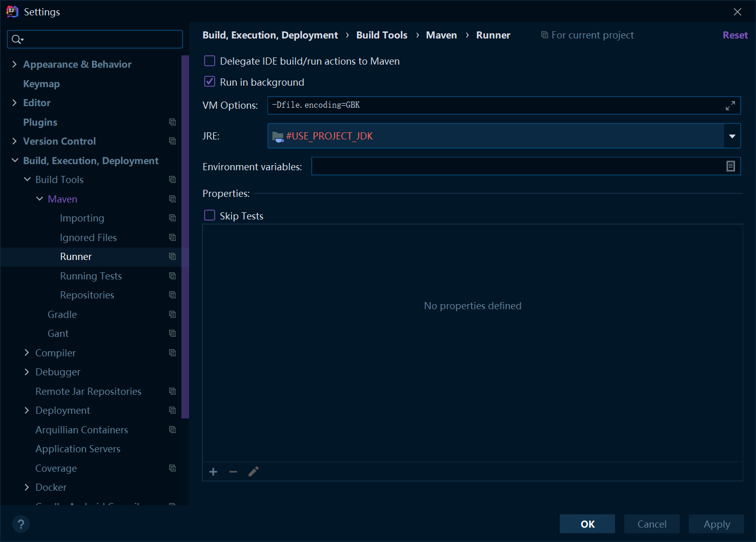Close the Settings dialog
Viewport: 756px width, 542px height.
(738, 12)
